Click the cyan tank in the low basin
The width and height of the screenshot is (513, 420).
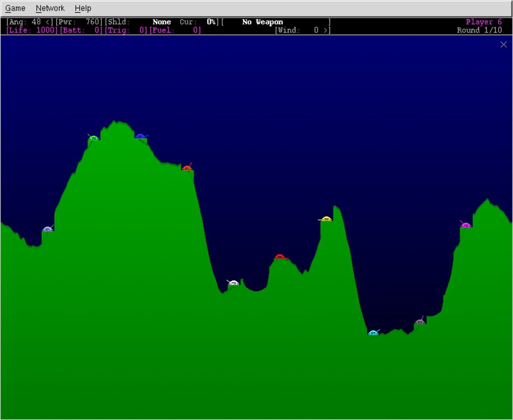373,332
